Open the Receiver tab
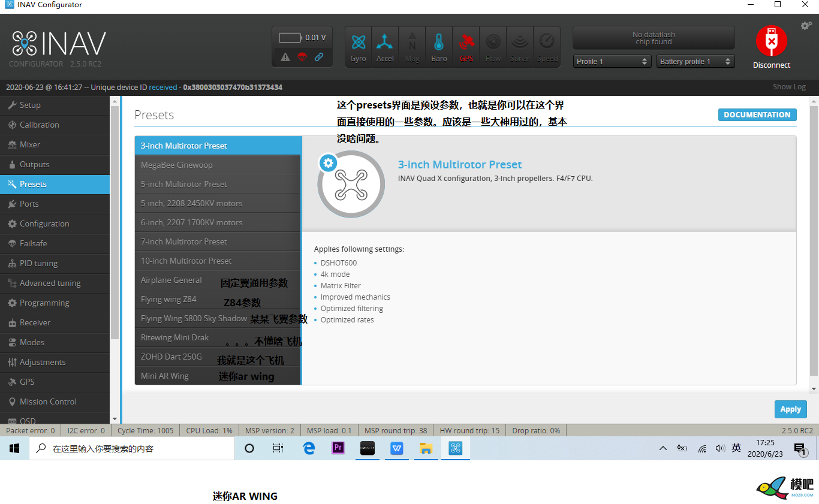This screenshot has height=504, width=819. coord(55,322)
